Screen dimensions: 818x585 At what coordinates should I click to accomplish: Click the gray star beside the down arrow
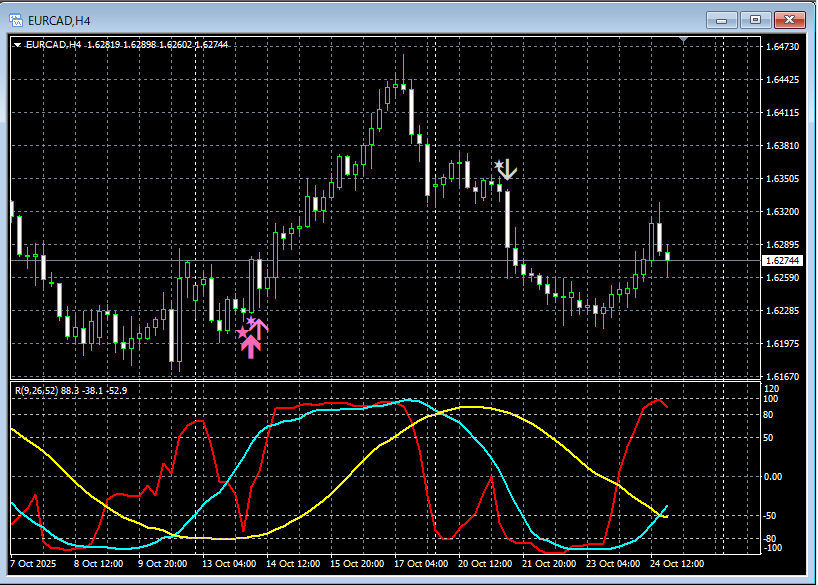[x=498, y=163]
